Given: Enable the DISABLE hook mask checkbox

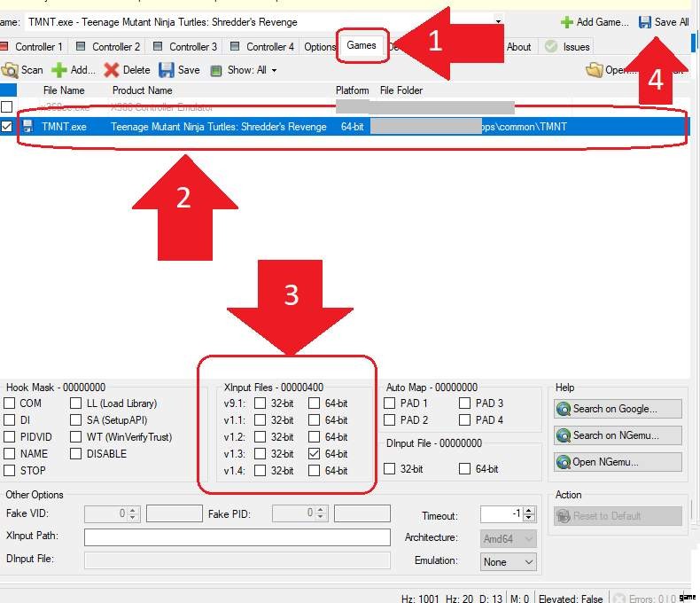Looking at the screenshot, I should [x=75, y=454].
